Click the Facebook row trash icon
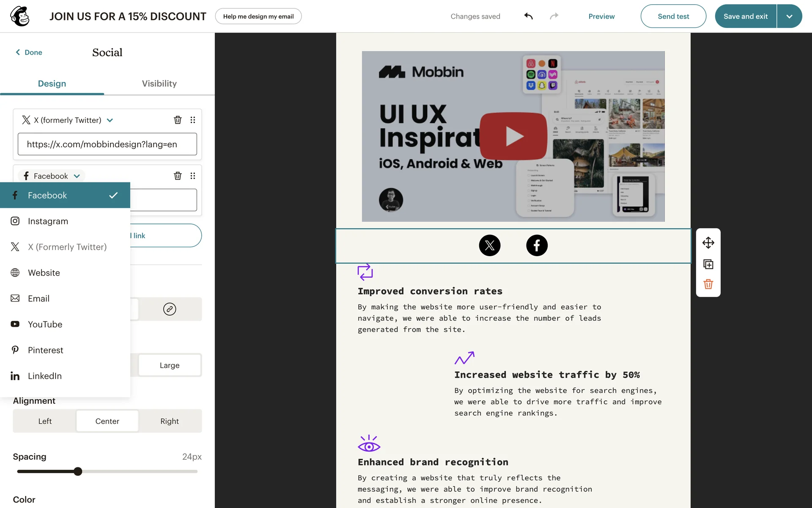This screenshot has height=508, width=812. (x=178, y=176)
